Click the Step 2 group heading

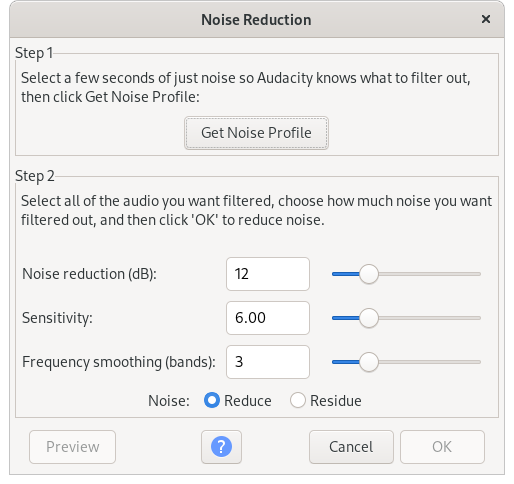(x=35, y=176)
